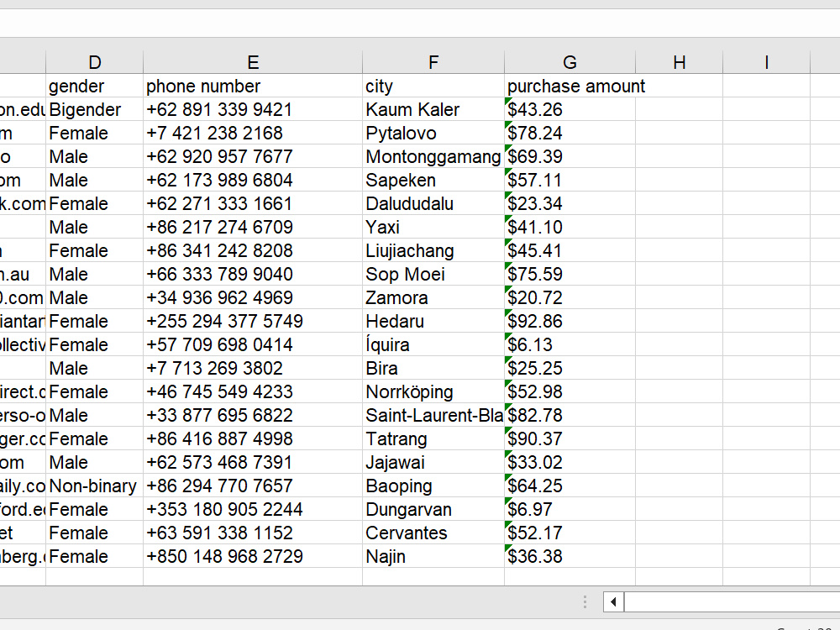Select column H header

coord(680,62)
